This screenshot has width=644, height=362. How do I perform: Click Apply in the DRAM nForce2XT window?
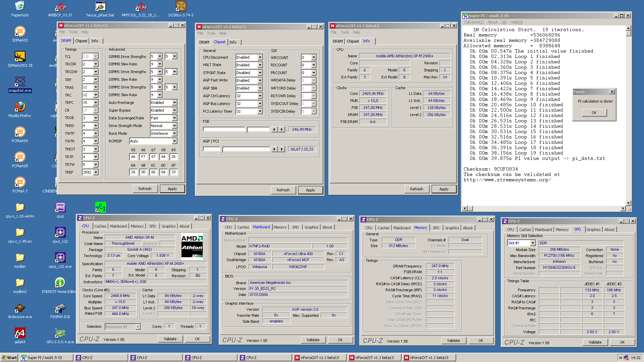point(172,189)
